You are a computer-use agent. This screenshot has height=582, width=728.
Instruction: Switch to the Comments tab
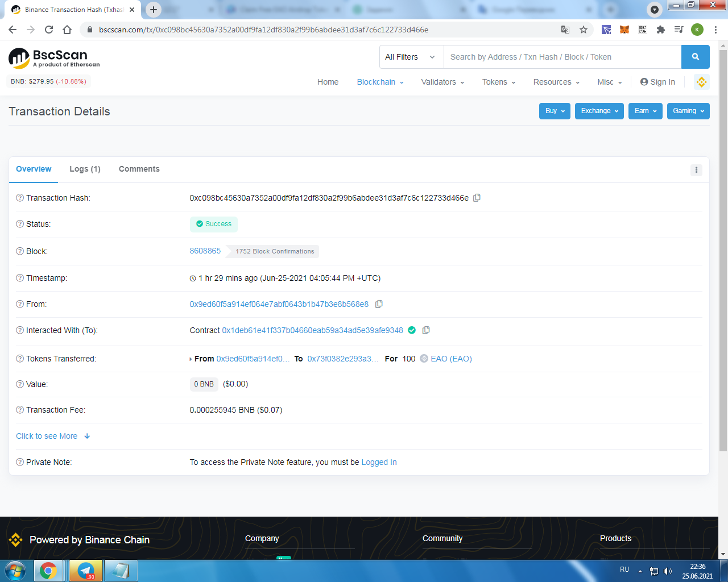[x=139, y=169]
